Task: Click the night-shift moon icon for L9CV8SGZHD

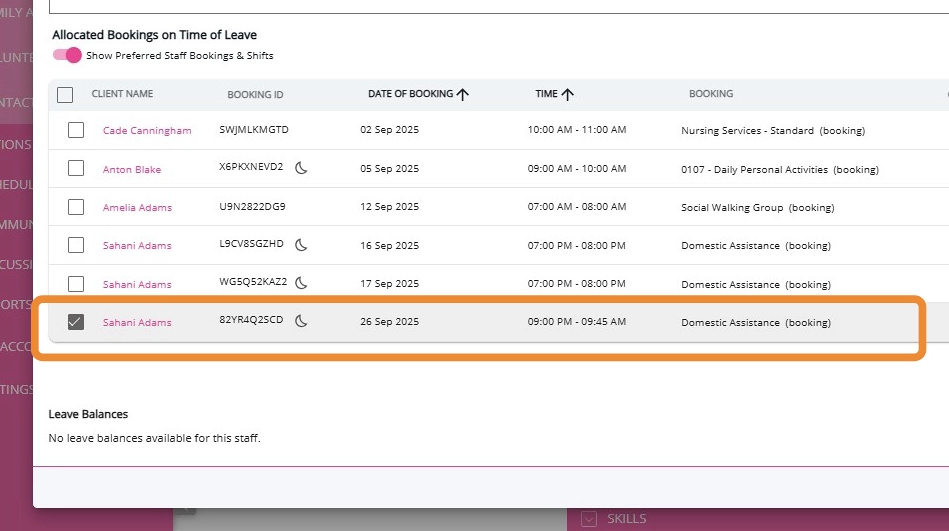Action: (301, 244)
